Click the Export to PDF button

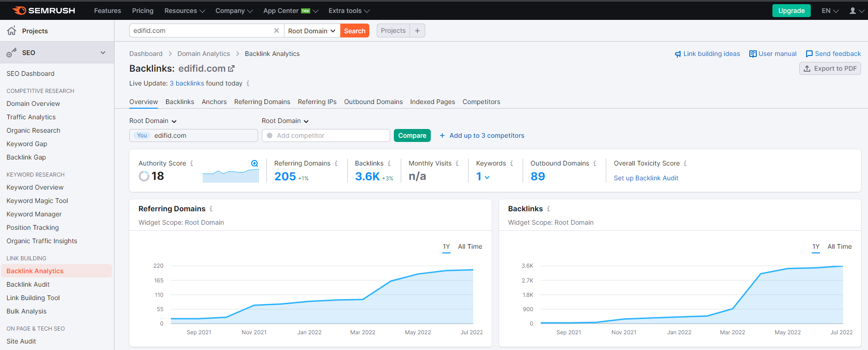pyautogui.click(x=830, y=68)
